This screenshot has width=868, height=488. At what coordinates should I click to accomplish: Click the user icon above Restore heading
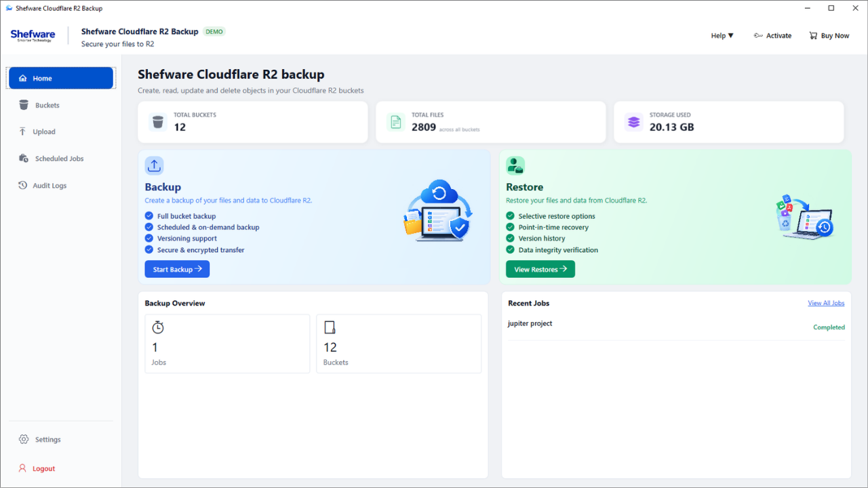[x=515, y=165]
